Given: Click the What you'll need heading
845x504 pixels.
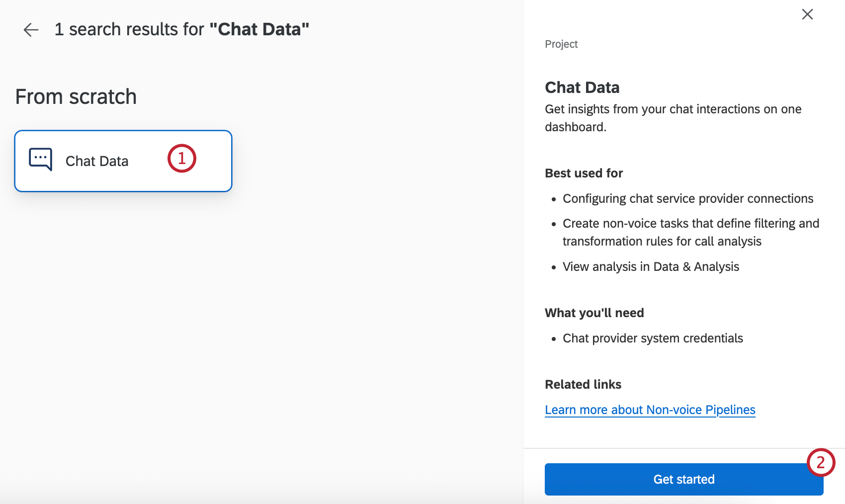Looking at the screenshot, I should (594, 313).
